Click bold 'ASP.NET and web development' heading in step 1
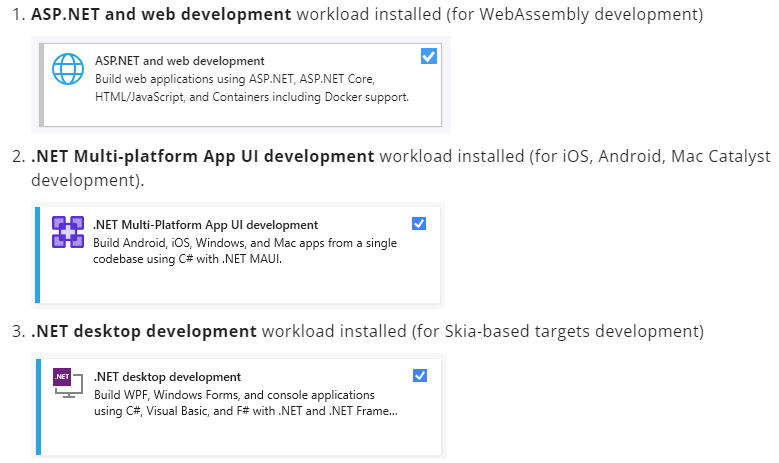The height and width of the screenshot is (463, 779). click(161, 15)
